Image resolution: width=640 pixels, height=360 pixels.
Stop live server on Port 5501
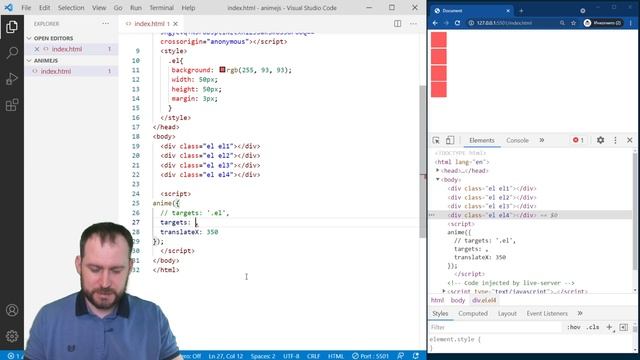click(x=371, y=356)
